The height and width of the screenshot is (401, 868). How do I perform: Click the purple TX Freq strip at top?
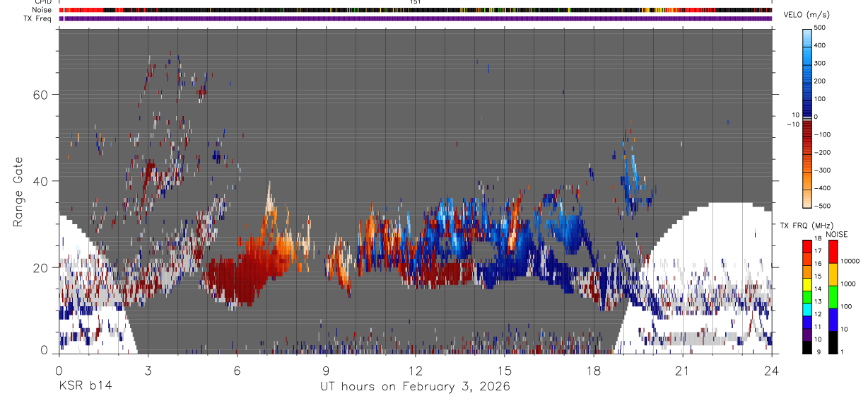(x=415, y=18)
